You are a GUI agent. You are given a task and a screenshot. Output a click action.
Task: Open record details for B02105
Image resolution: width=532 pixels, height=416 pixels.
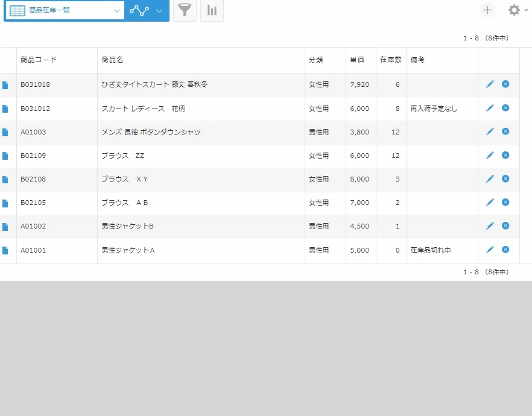[x=5, y=203]
